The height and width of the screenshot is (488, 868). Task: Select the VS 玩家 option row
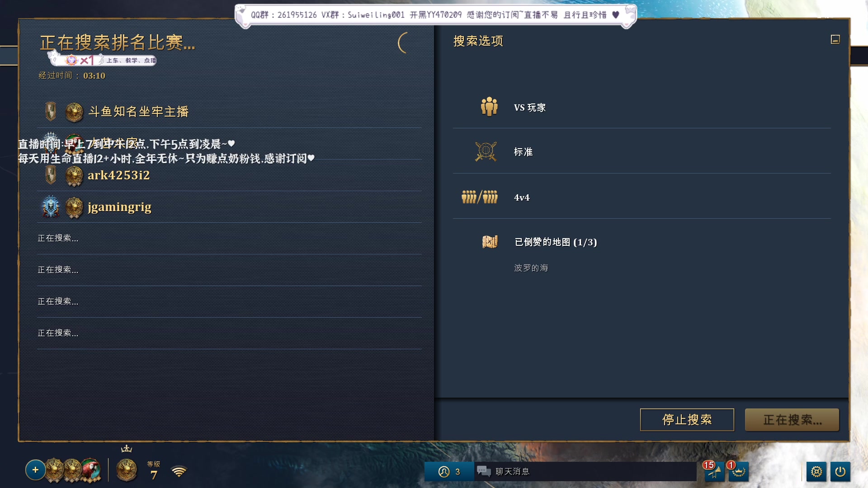tap(642, 108)
